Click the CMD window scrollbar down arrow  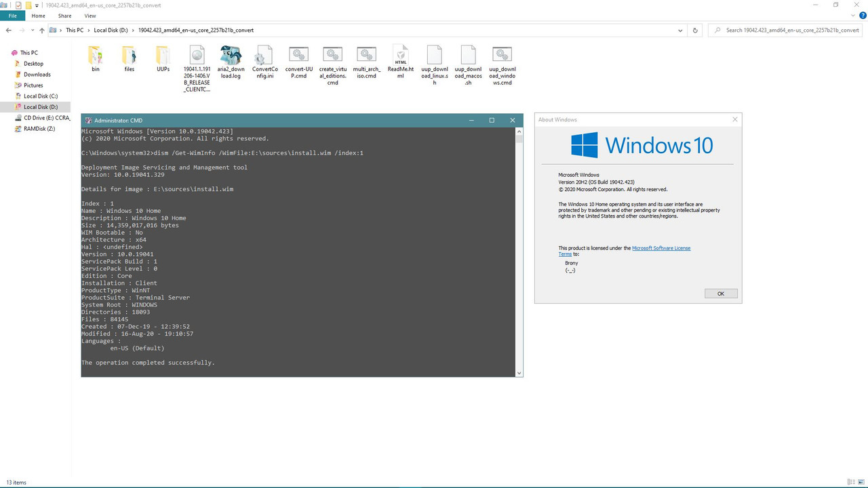click(519, 373)
